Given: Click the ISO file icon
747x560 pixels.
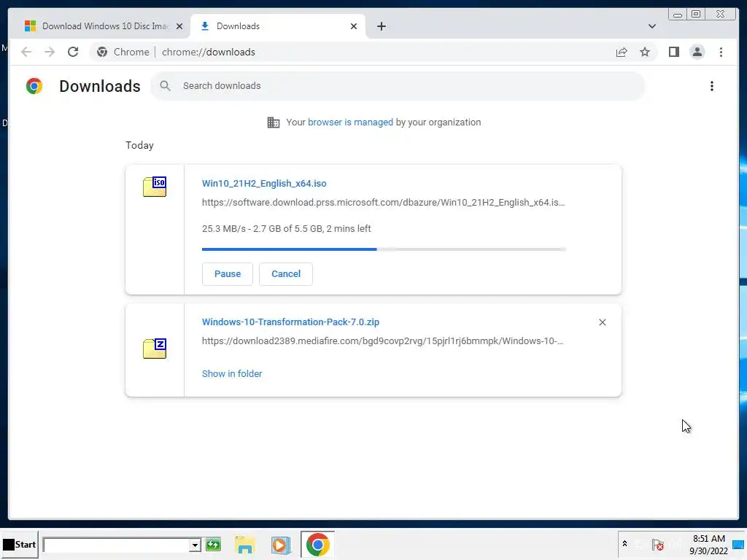Looking at the screenshot, I should 155,187.
